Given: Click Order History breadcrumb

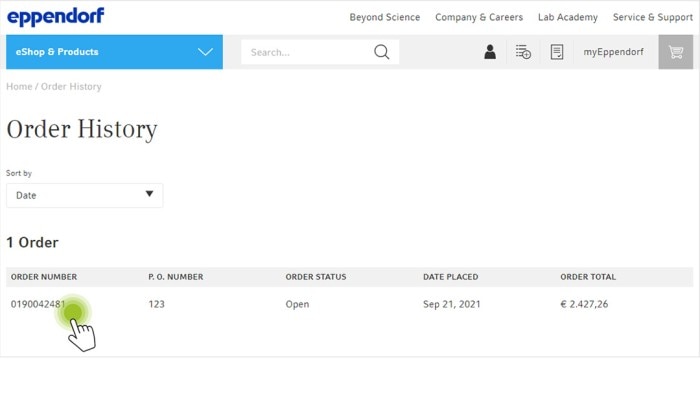Looking at the screenshot, I should pos(71,86).
